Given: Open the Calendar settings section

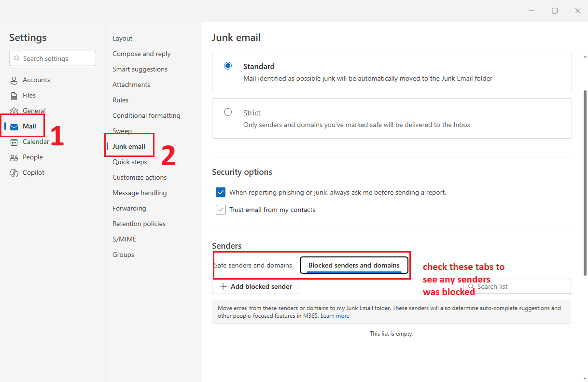Looking at the screenshot, I should [35, 141].
